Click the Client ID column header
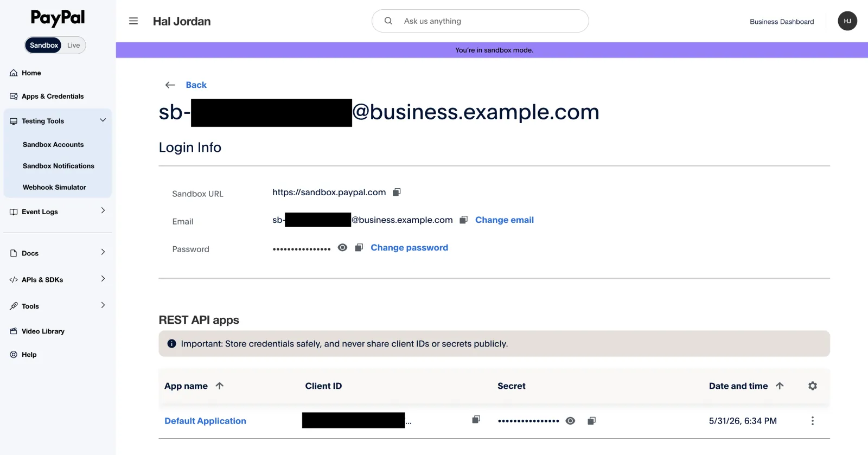The image size is (868, 455). tap(323, 386)
